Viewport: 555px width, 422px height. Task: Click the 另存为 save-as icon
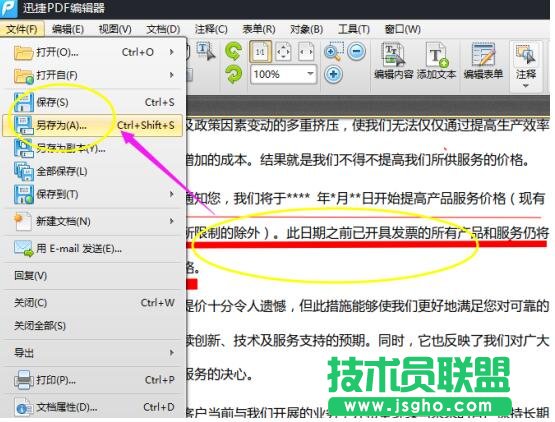coord(23,125)
